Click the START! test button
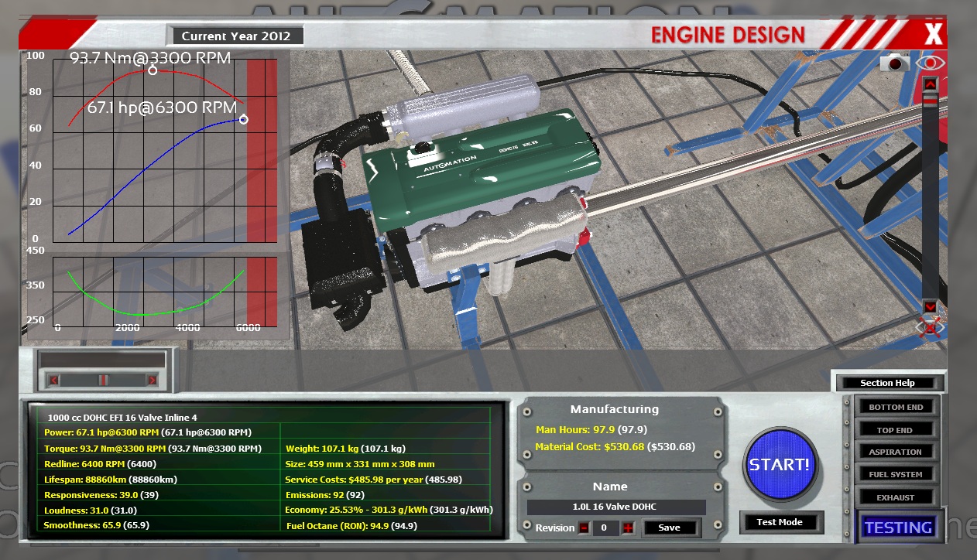 (779, 464)
